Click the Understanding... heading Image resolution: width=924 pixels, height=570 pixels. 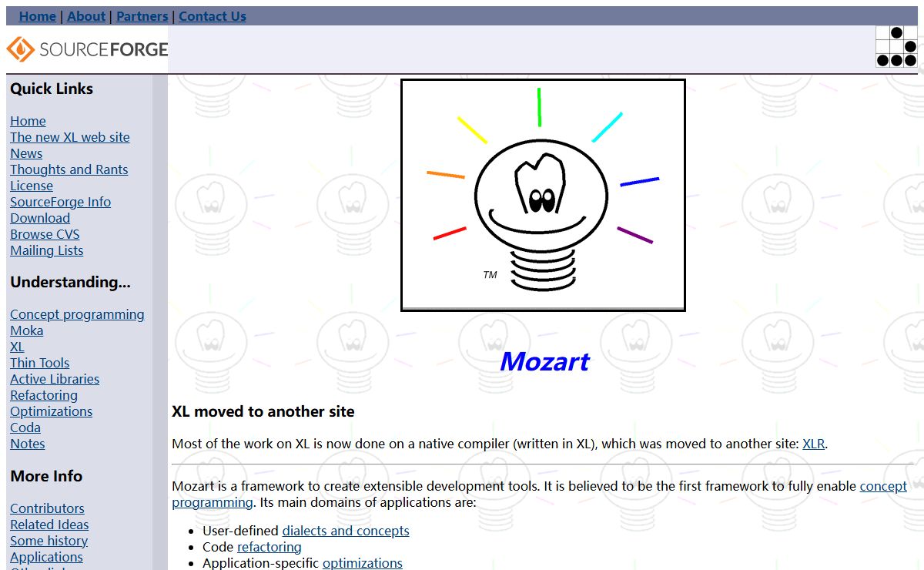(x=70, y=282)
